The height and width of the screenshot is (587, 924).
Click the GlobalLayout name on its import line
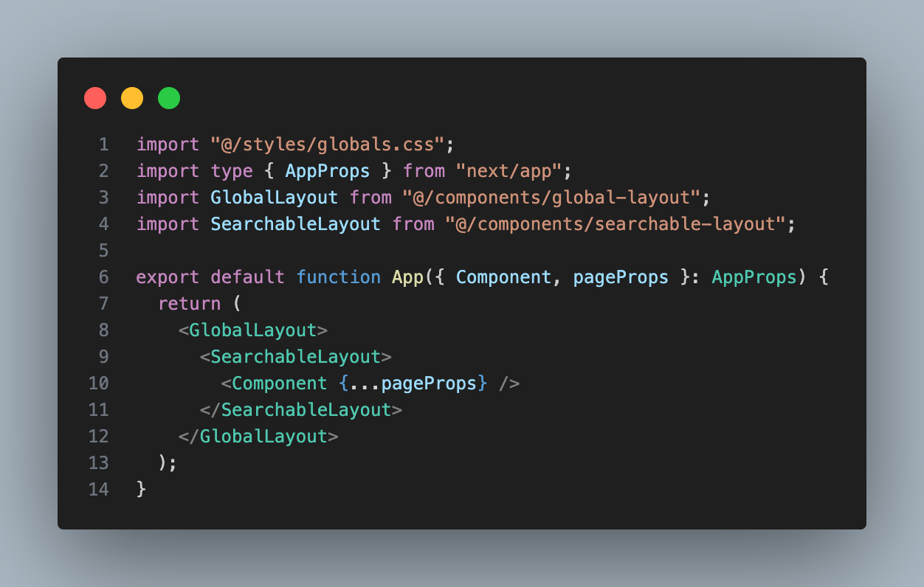(274, 197)
